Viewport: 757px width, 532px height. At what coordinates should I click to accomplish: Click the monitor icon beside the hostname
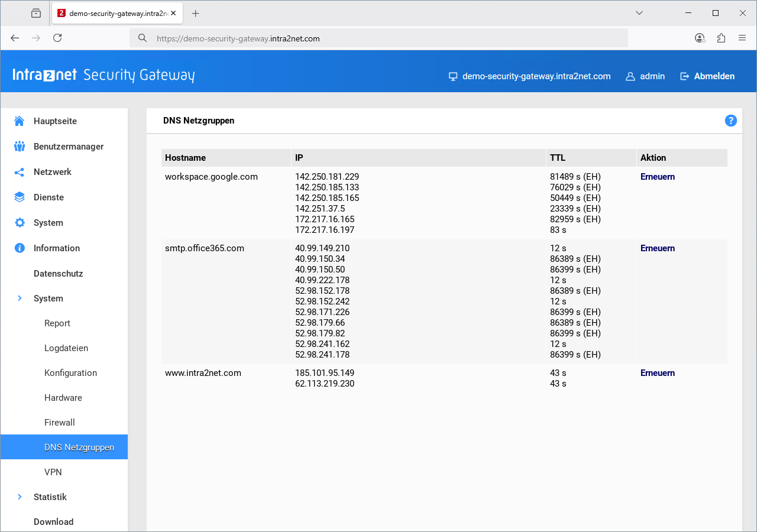click(x=453, y=76)
